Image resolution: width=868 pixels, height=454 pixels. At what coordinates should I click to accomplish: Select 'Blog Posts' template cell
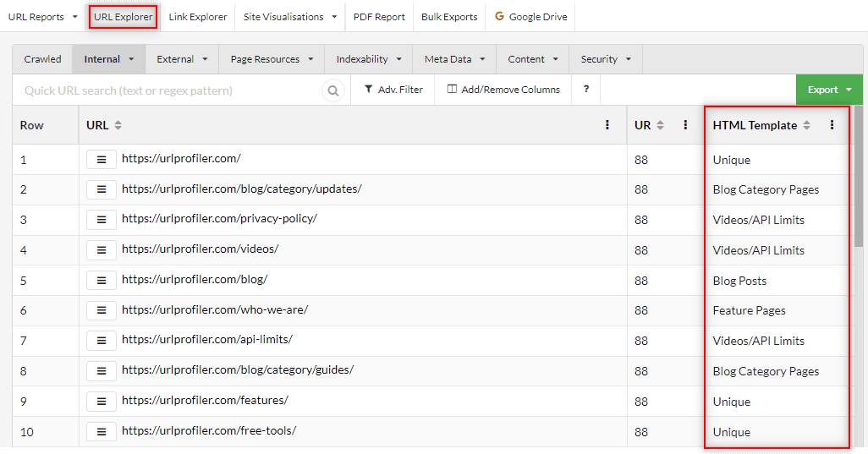click(x=739, y=281)
